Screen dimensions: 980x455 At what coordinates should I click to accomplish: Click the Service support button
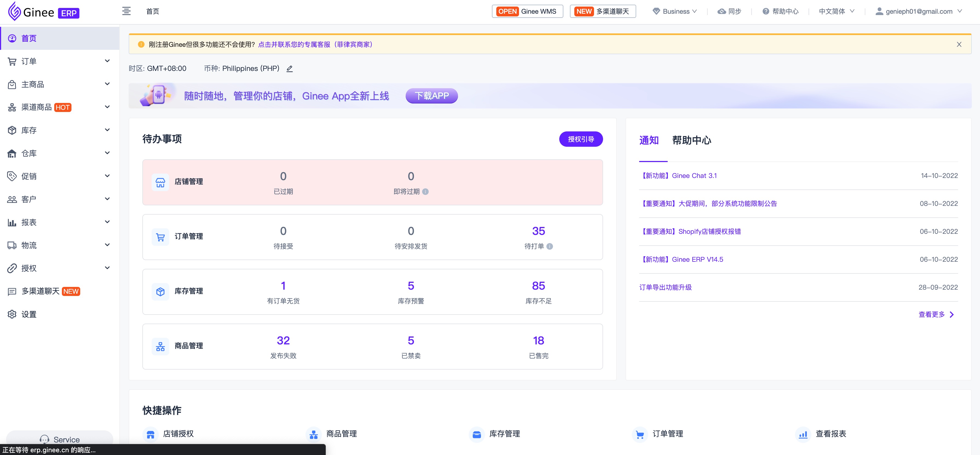click(60, 439)
